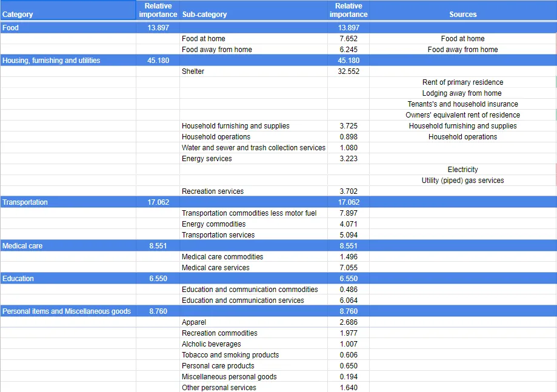Select the Shelter sub-category cell
Image resolution: width=557 pixels, height=392 pixels.
(253, 71)
